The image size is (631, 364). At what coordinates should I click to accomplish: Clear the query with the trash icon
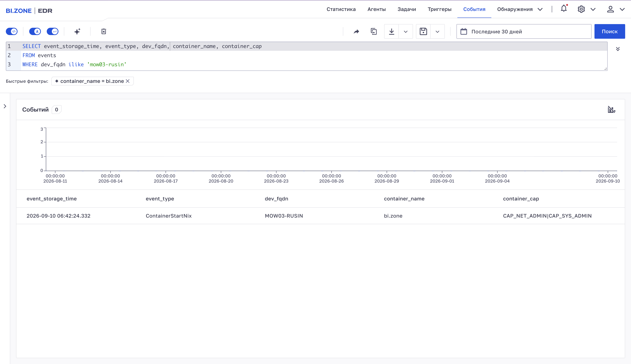pos(104,32)
